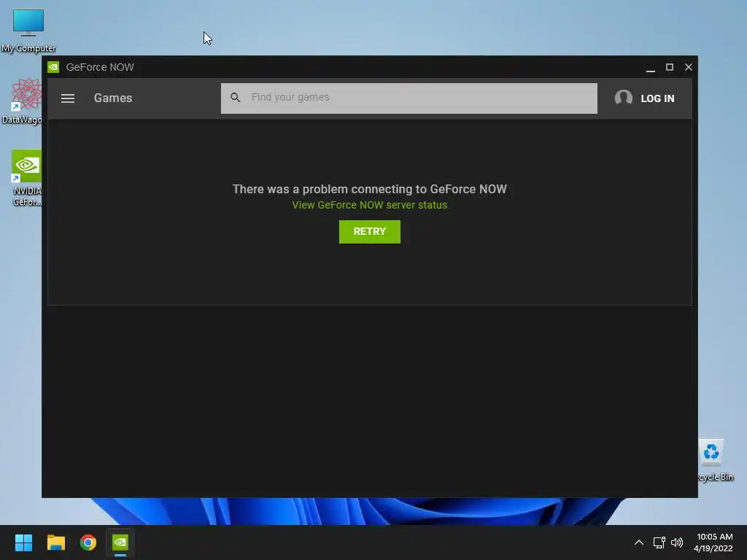Click LOG IN
747x560 pixels.
(657, 98)
